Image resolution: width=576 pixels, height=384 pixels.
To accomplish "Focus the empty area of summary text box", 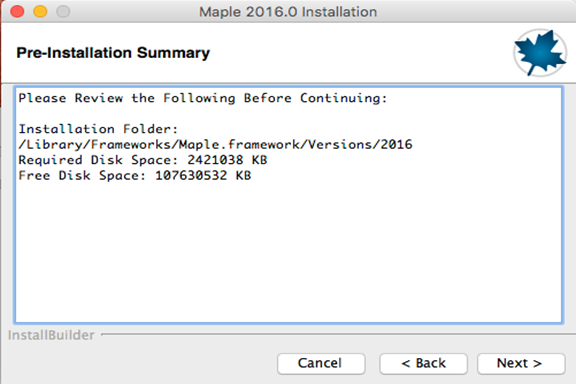I will 288,254.
